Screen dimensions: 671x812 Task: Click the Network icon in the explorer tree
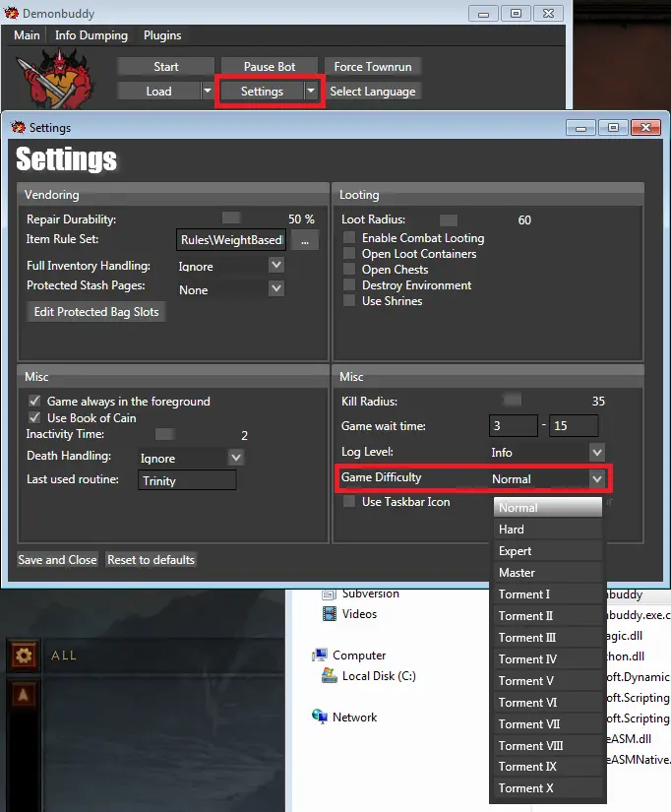[320, 718]
